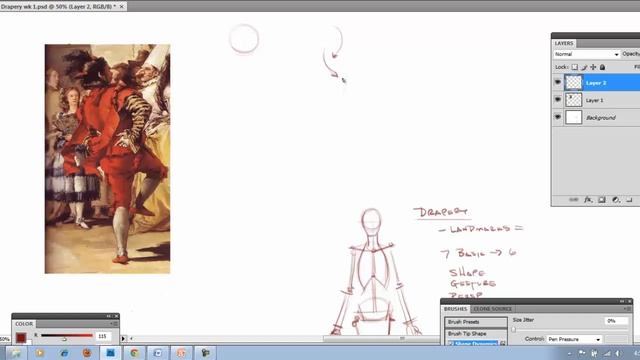The width and height of the screenshot is (640, 360).
Task: Click the R value field showing 115
Action: pos(104,336)
